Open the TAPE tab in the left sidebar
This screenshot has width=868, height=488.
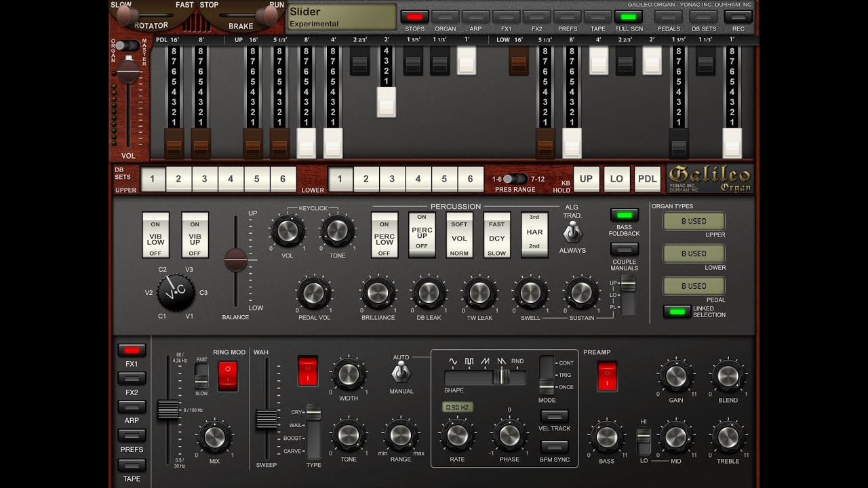click(132, 466)
